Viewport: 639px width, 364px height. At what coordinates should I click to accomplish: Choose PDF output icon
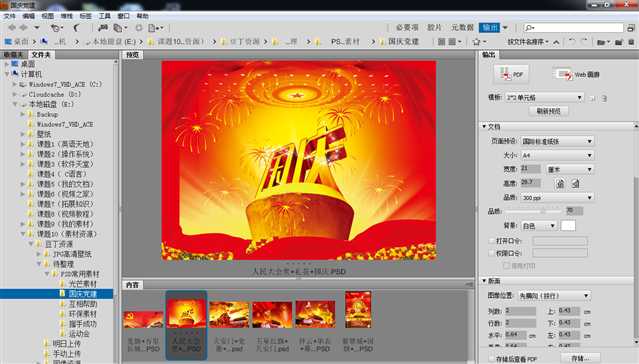click(511, 74)
